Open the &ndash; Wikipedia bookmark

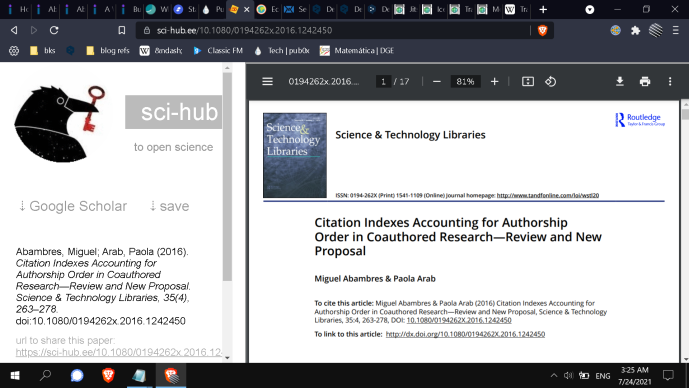(x=161, y=51)
